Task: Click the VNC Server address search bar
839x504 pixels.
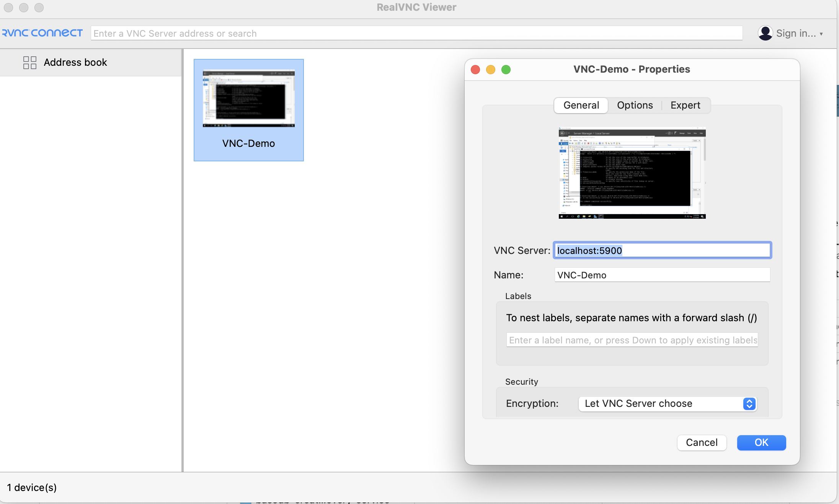Action: 416,33
